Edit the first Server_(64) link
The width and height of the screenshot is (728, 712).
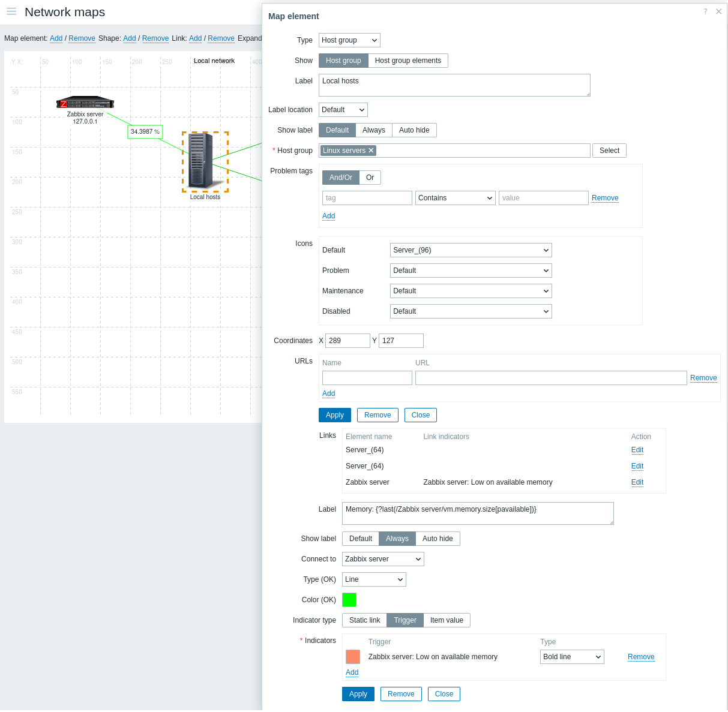pos(637,450)
